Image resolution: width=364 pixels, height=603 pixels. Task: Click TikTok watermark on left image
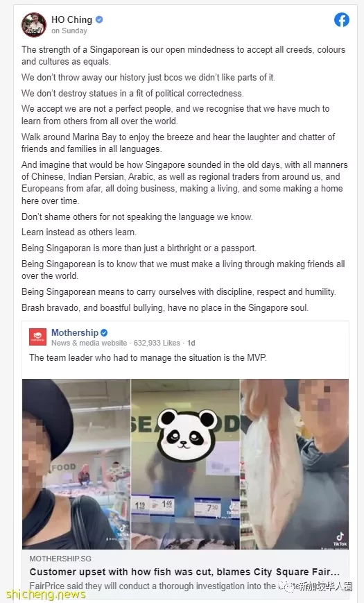(x=123, y=531)
